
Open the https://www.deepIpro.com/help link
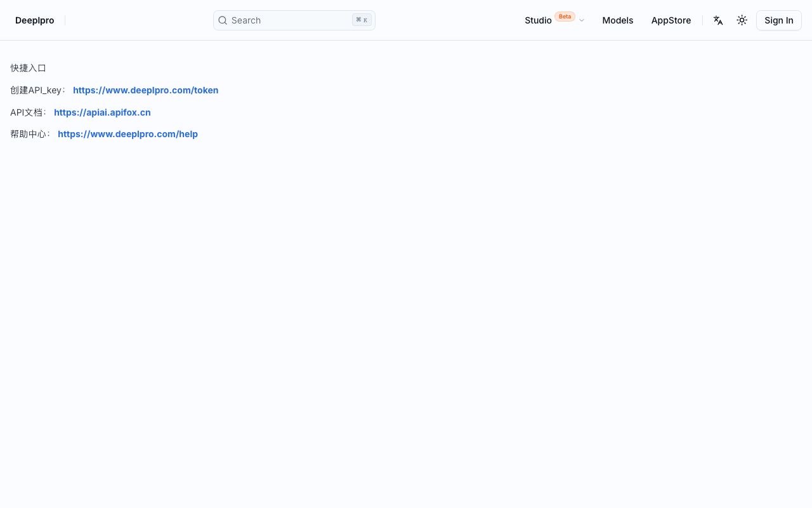(x=128, y=134)
